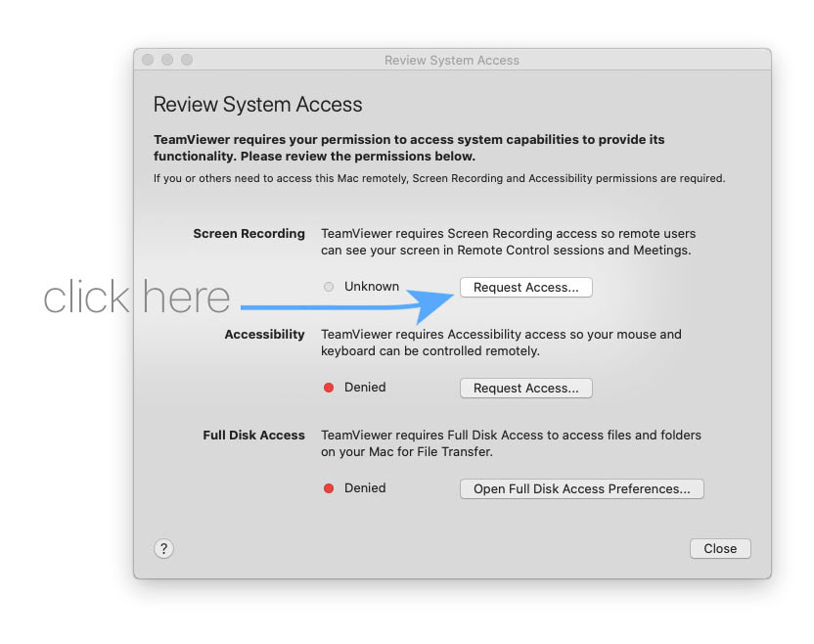Screen dimensions: 814x644
Task: Click the 'click here' annotation text
Action: point(136,297)
